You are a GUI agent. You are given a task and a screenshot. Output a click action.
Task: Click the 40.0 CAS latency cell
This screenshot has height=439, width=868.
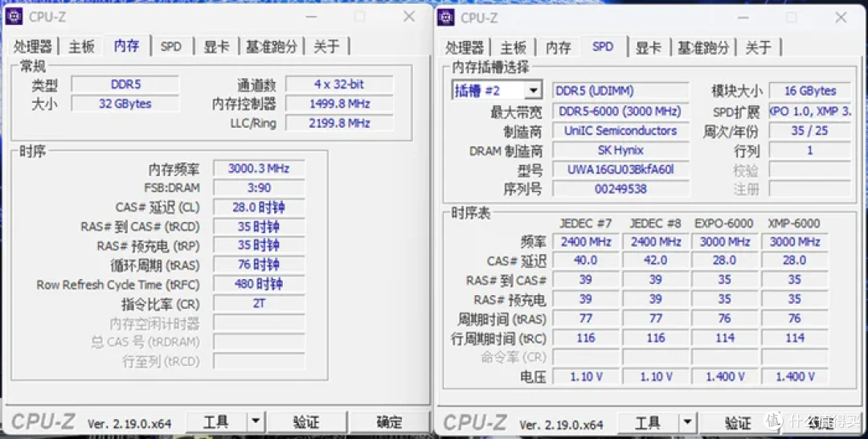[586, 261]
